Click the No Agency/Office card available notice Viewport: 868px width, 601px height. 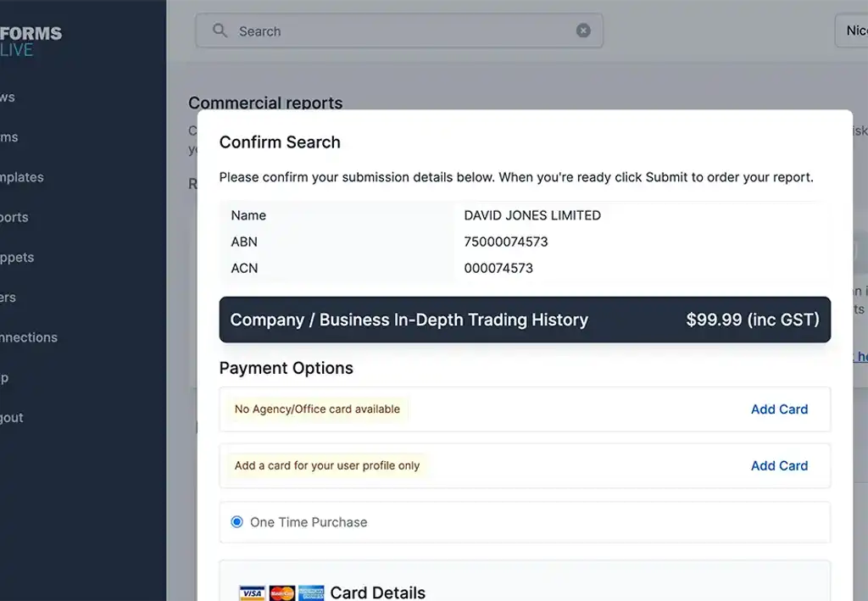pyautogui.click(x=317, y=409)
